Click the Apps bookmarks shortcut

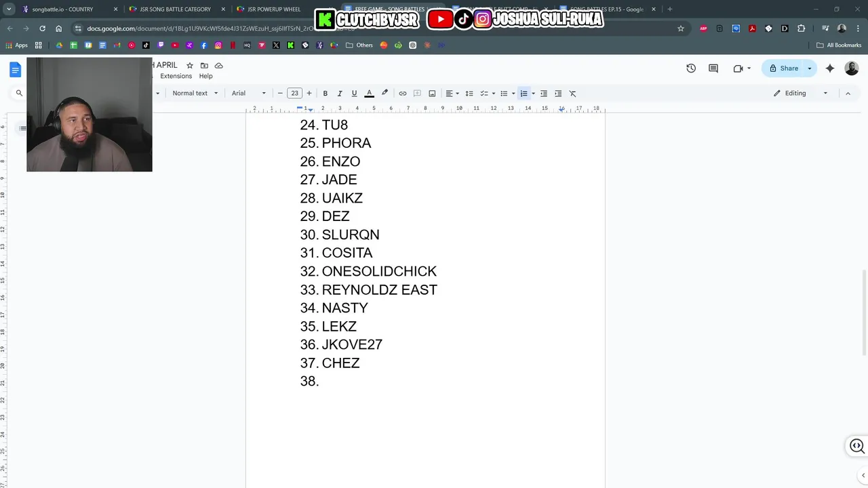click(16, 45)
